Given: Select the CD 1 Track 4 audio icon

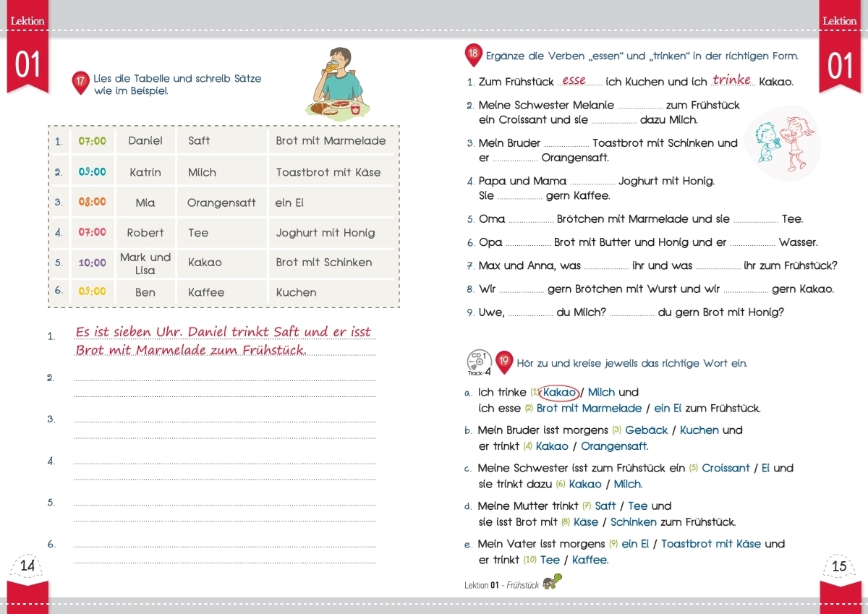Looking at the screenshot, I should pos(479,362).
